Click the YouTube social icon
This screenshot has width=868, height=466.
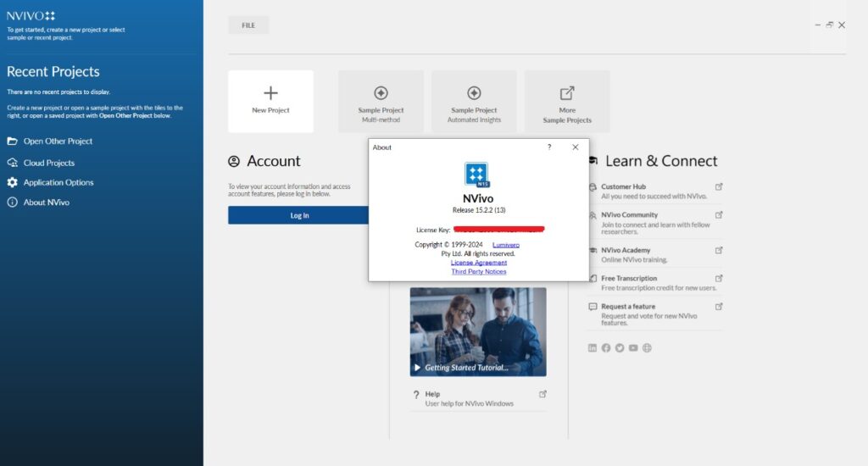point(633,347)
